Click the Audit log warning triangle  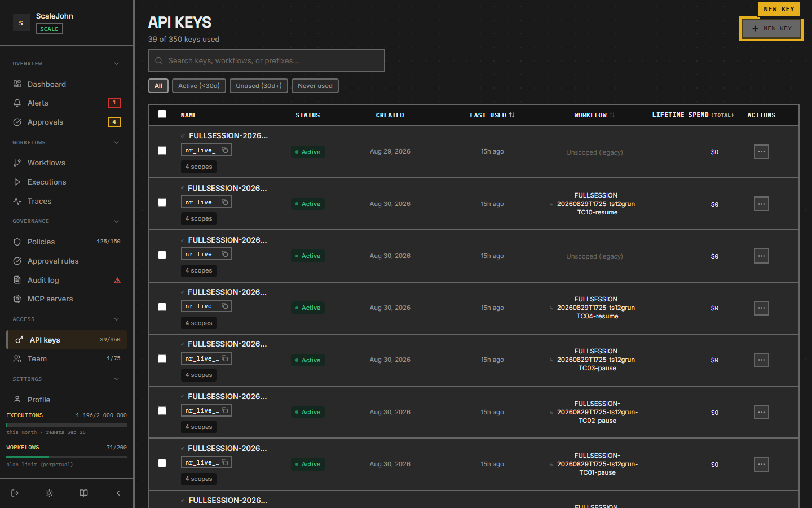(117, 281)
